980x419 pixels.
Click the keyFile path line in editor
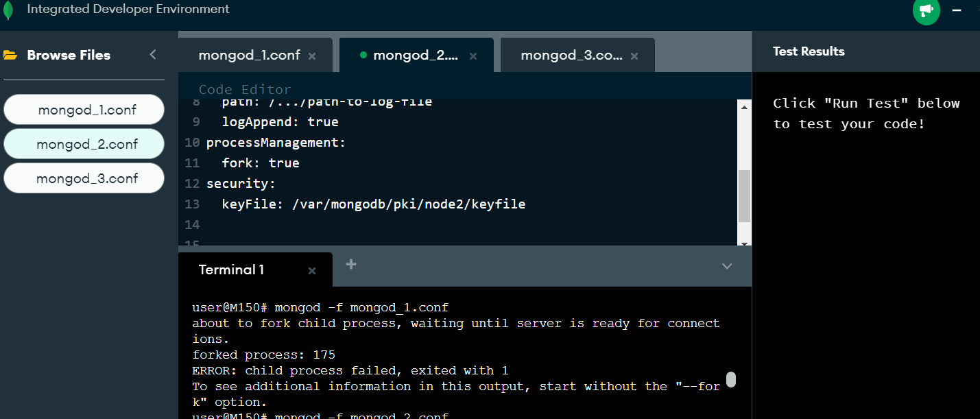(x=373, y=204)
